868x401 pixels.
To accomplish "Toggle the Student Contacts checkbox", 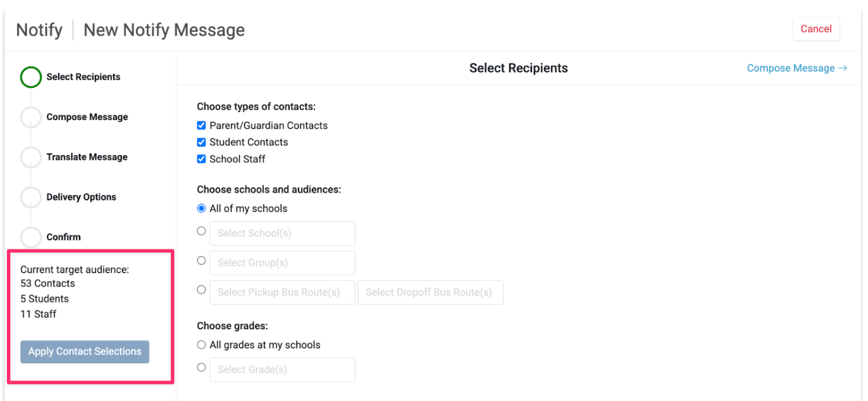I will tap(201, 142).
